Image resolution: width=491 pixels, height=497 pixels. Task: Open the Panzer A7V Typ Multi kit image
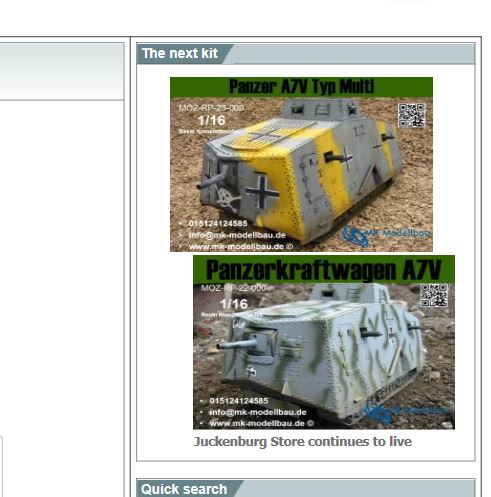pyautogui.click(x=301, y=164)
